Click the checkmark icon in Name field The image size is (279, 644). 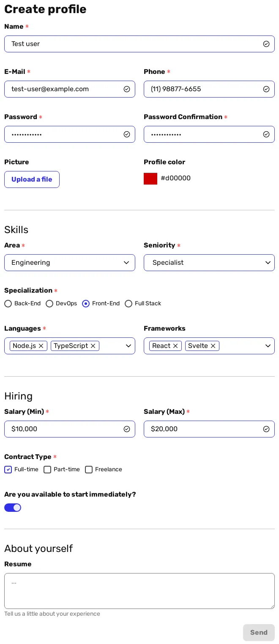pyautogui.click(x=266, y=44)
